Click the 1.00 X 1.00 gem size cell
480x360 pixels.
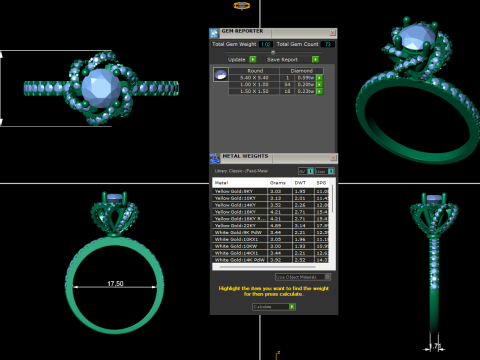coord(254,84)
